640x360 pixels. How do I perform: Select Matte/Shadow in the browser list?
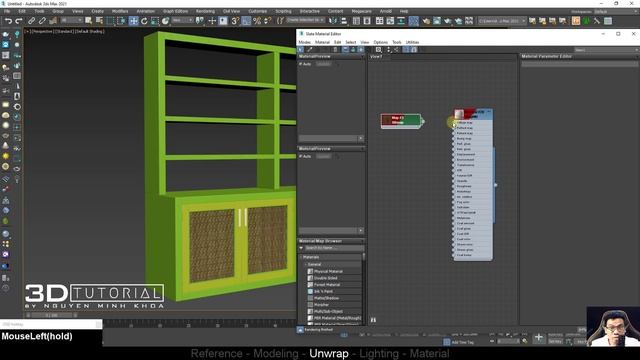(x=326, y=298)
